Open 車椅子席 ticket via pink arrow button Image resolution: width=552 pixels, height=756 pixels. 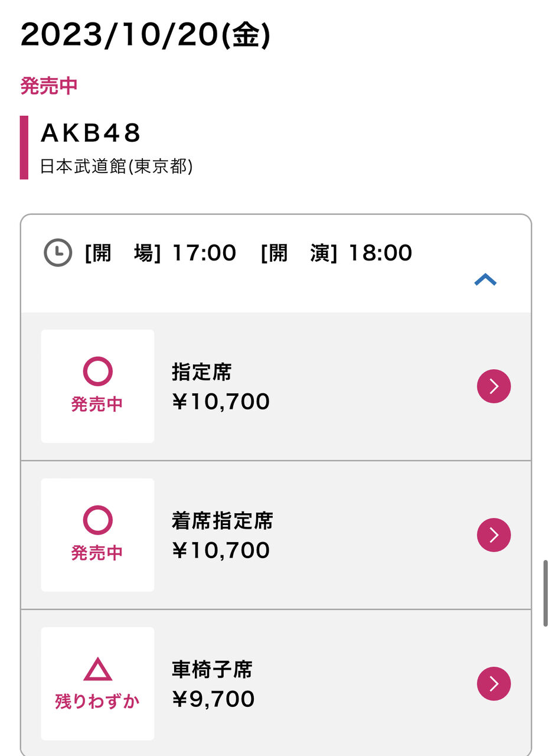tap(494, 684)
